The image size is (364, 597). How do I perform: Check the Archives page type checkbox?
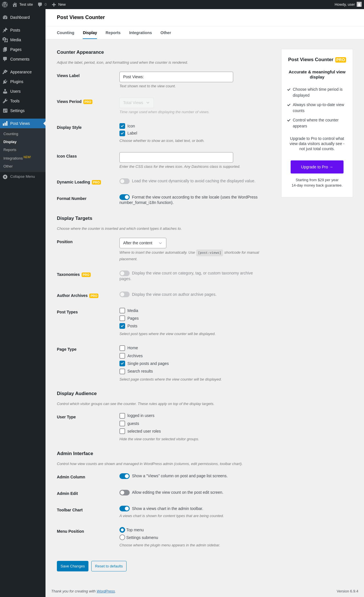[x=122, y=356]
